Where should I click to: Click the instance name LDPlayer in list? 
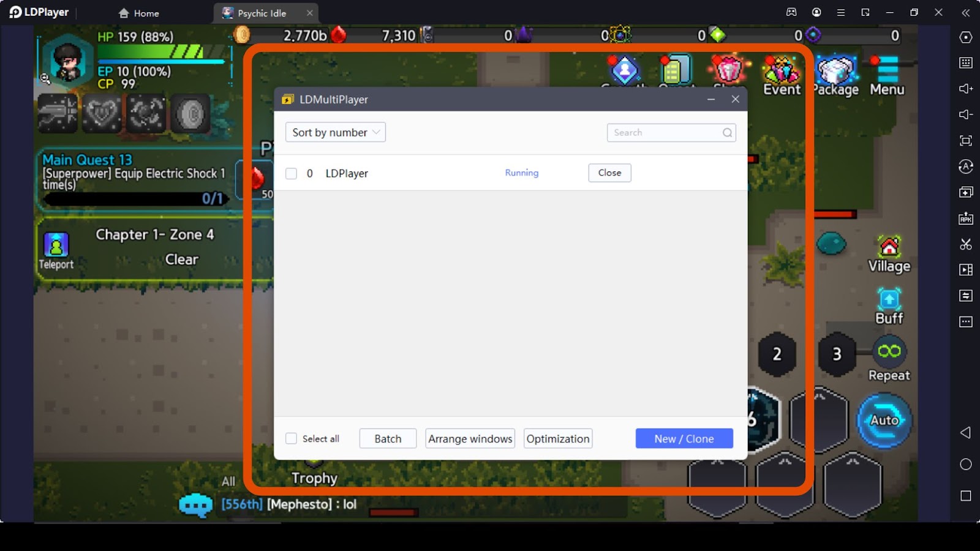(x=347, y=173)
